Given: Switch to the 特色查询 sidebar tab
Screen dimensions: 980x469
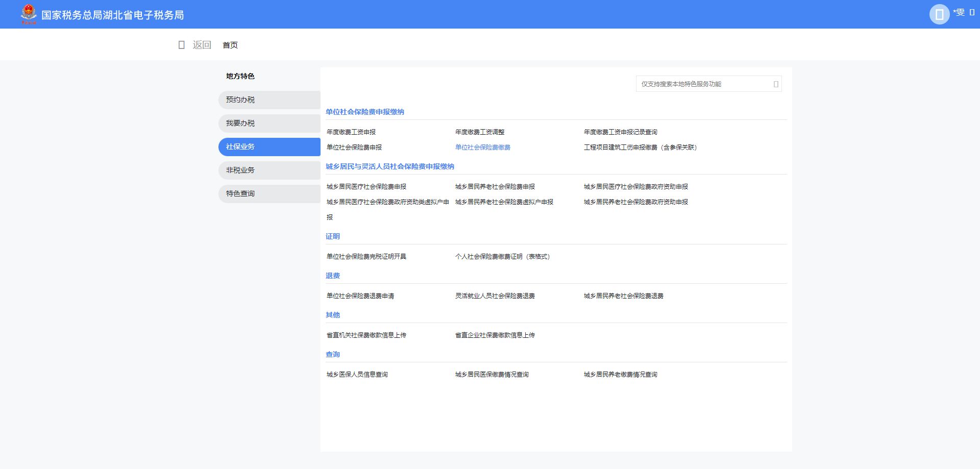Looking at the screenshot, I should tap(269, 194).
